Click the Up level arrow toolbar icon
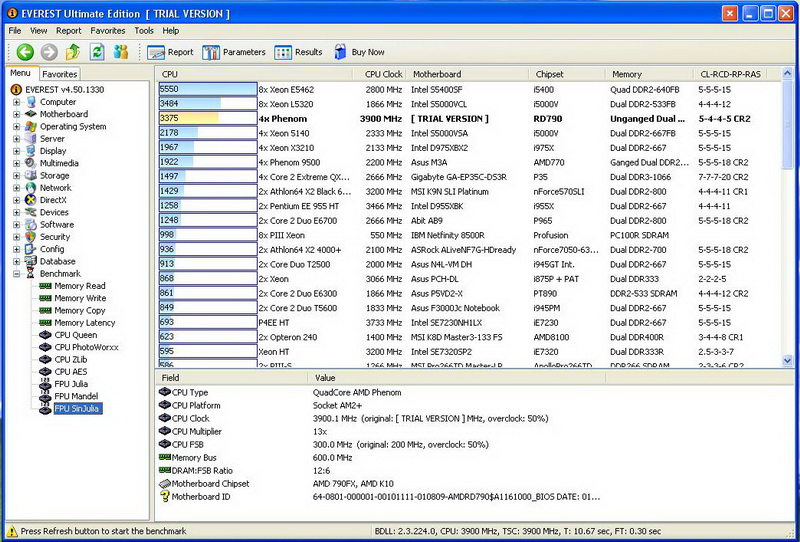Image resolution: width=800 pixels, height=542 pixels. pyautogui.click(x=73, y=52)
